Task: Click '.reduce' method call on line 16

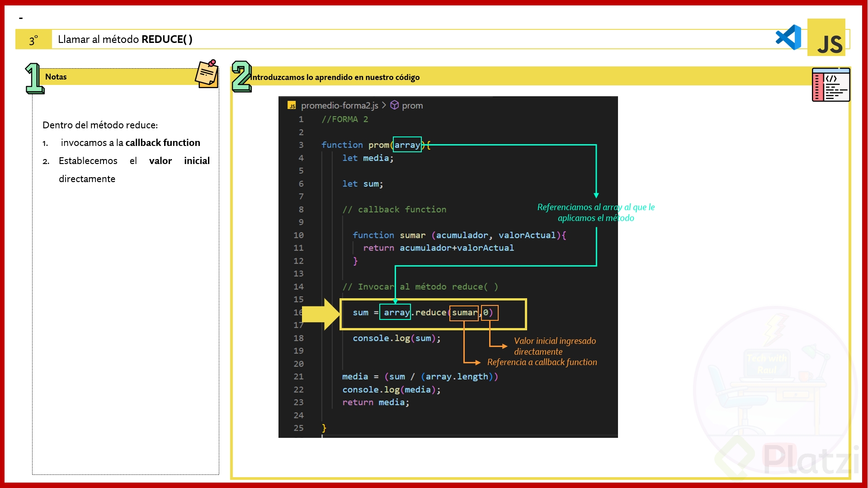Action: tap(429, 313)
